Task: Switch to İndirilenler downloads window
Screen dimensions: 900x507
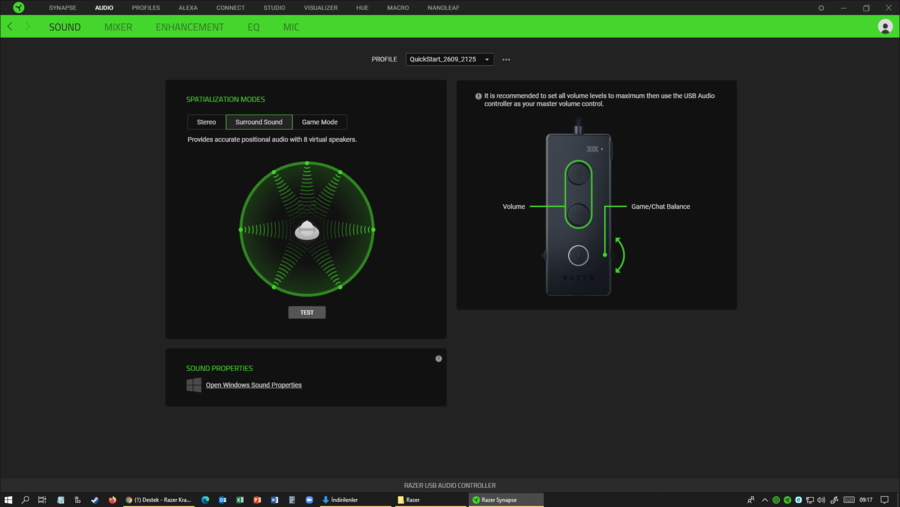Action: (355, 500)
